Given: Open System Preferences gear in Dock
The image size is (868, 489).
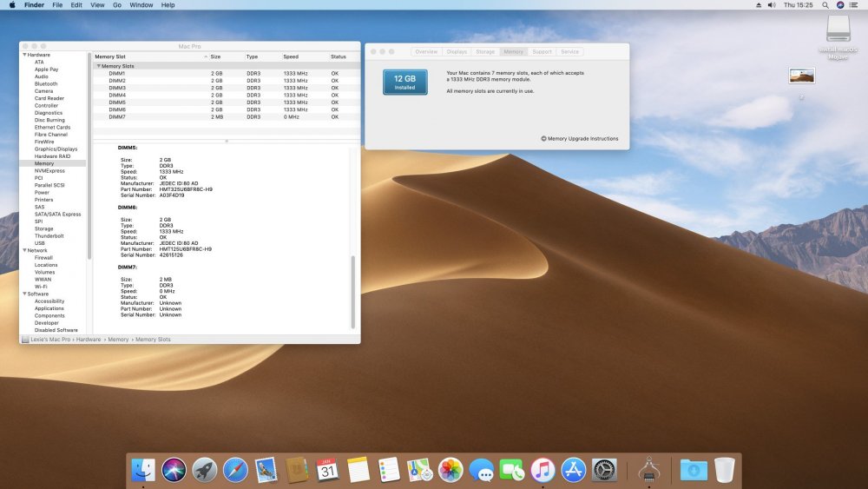Looking at the screenshot, I should click(x=604, y=470).
